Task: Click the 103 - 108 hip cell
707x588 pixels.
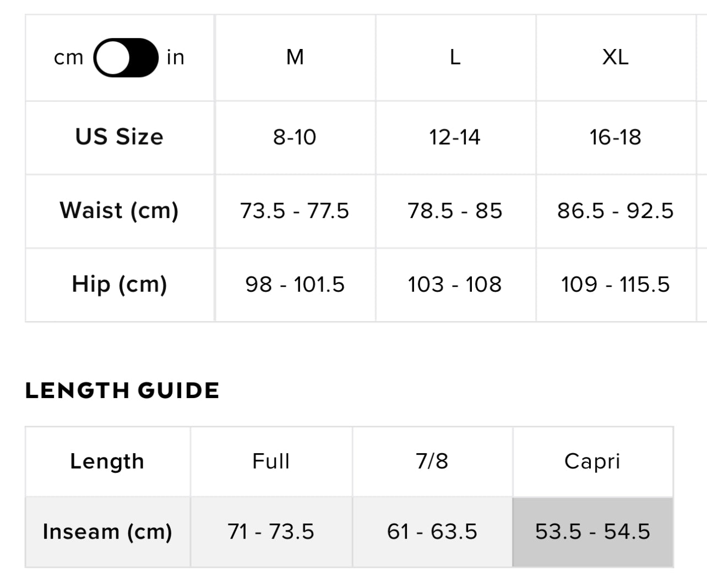Action: coord(455,285)
